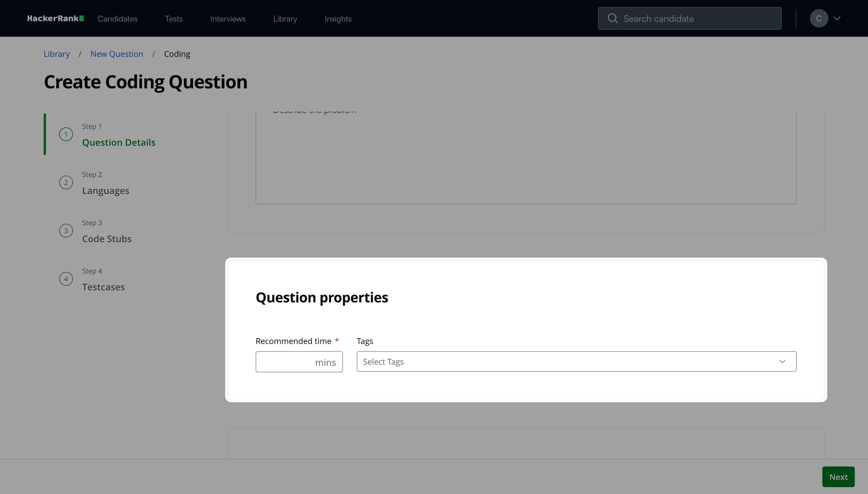This screenshot has height=494, width=868.
Task: Open the Candidates menu
Action: click(117, 19)
